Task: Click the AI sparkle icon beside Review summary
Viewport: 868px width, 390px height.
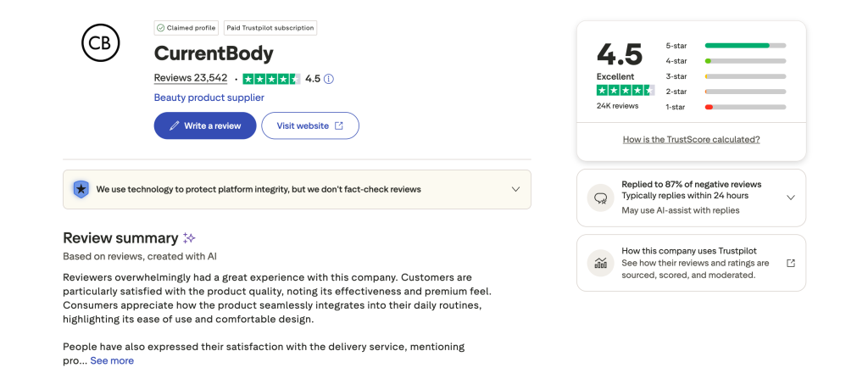Action: coord(189,238)
